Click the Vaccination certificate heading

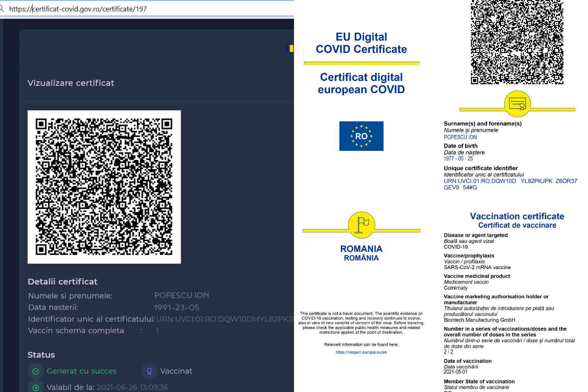click(517, 216)
